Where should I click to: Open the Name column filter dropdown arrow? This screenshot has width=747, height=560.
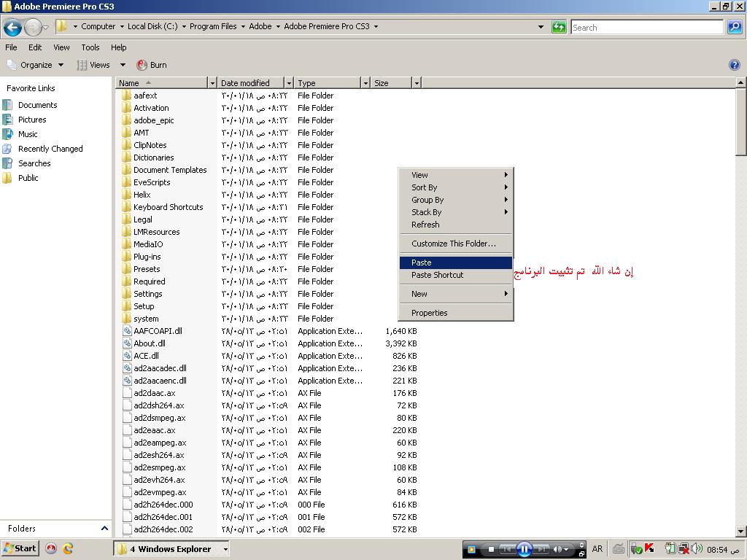[212, 83]
